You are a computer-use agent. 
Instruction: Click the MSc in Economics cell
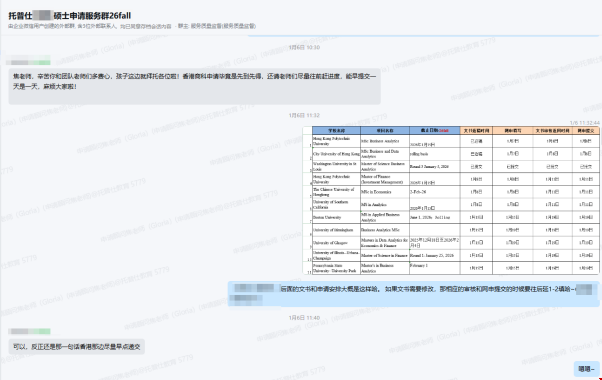[385, 192]
